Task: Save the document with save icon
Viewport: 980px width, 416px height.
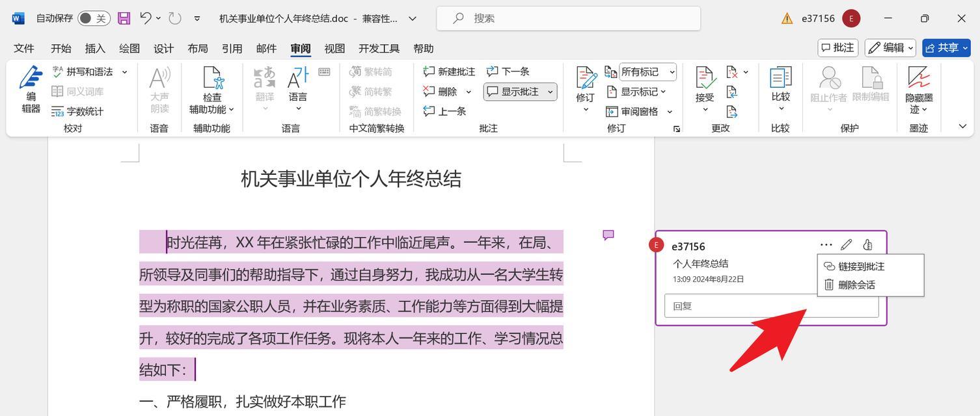Action: 124,18
